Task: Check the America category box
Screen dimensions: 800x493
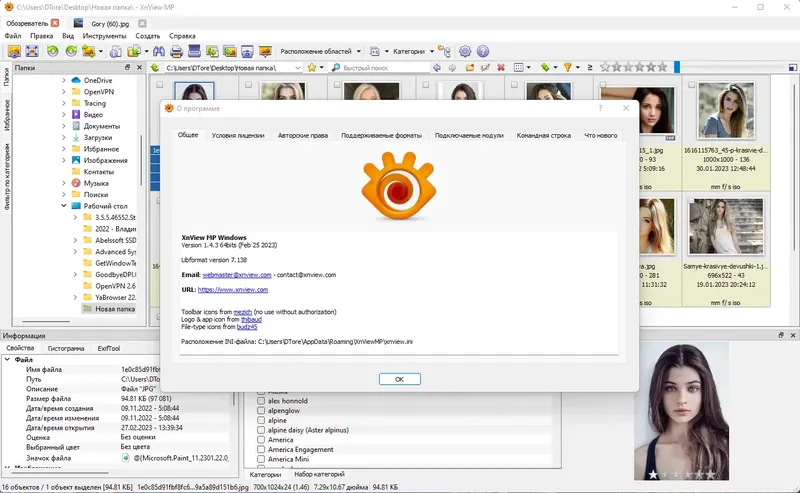Action: pyautogui.click(x=261, y=440)
